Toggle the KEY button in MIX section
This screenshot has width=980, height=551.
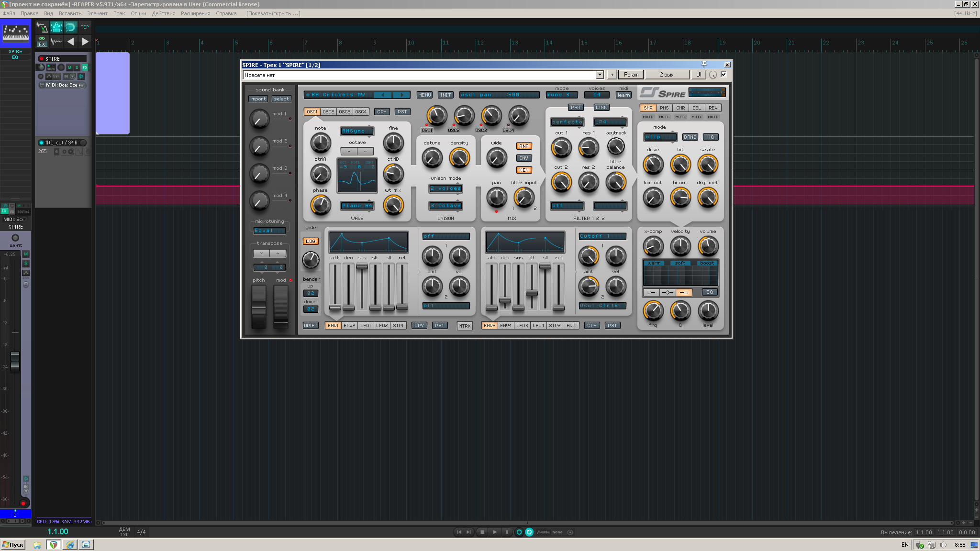[524, 170]
